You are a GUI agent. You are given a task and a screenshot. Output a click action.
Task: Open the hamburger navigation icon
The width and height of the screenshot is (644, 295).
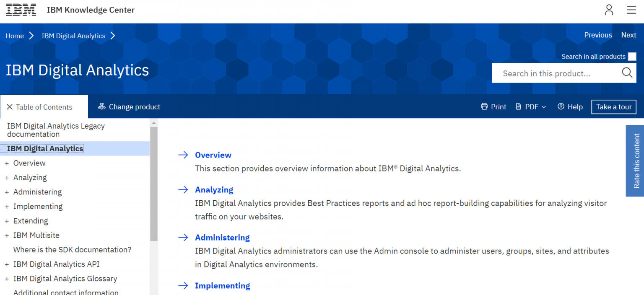pos(631,10)
